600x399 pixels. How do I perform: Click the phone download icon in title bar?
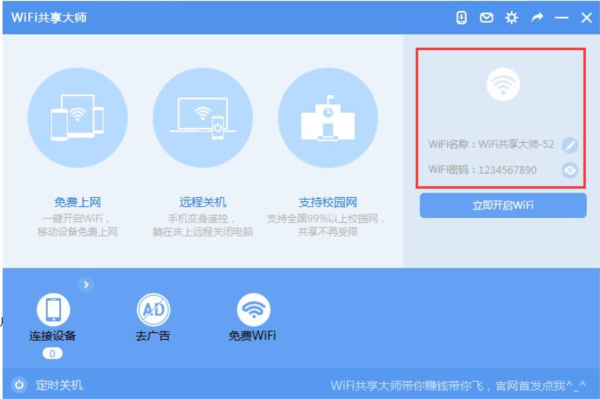pyautogui.click(x=461, y=18)
